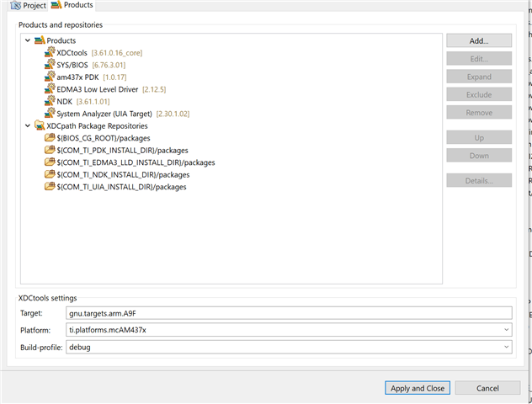Click the NDK product icon
This screenshot has width=532, height=404.
click(x=50, y=101)
